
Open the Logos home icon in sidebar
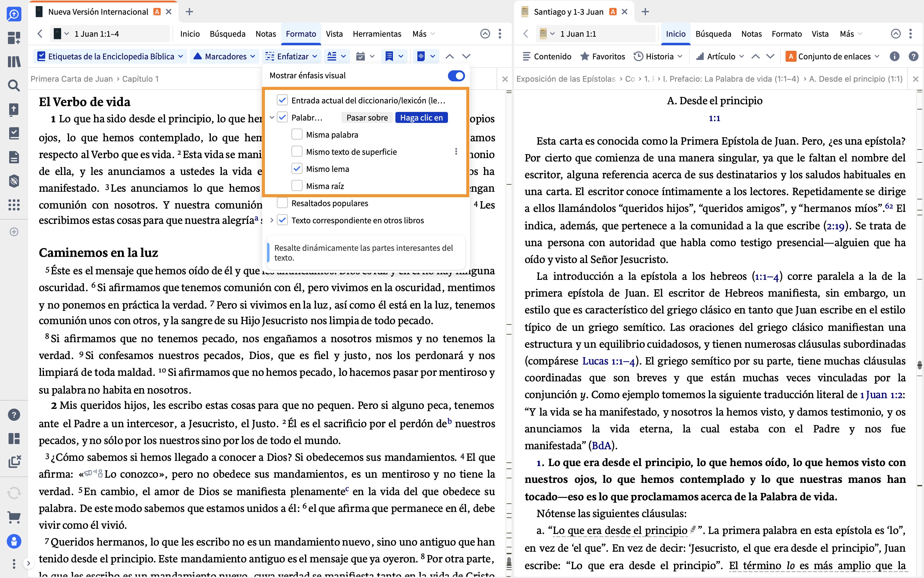pyautogui.click(x=14, y=15)
